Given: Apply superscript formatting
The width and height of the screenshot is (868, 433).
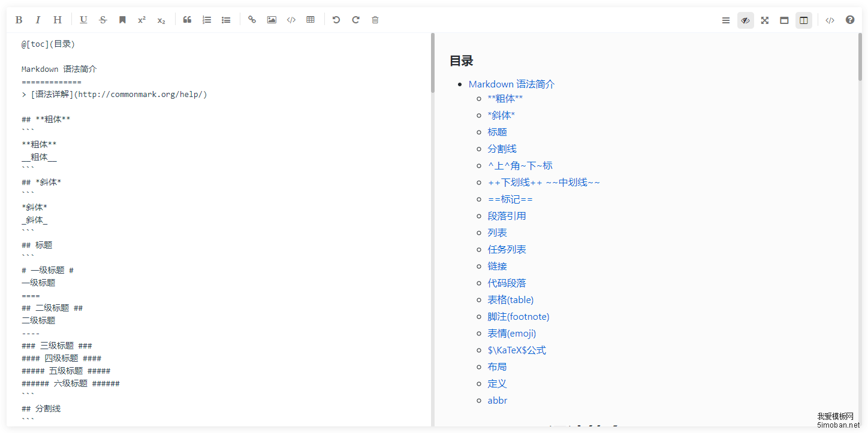Looking at the screenshot, I should tap(141, 20).
